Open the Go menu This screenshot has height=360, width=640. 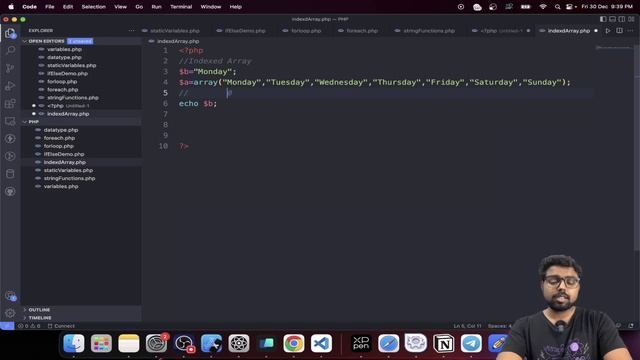[139, 7]
